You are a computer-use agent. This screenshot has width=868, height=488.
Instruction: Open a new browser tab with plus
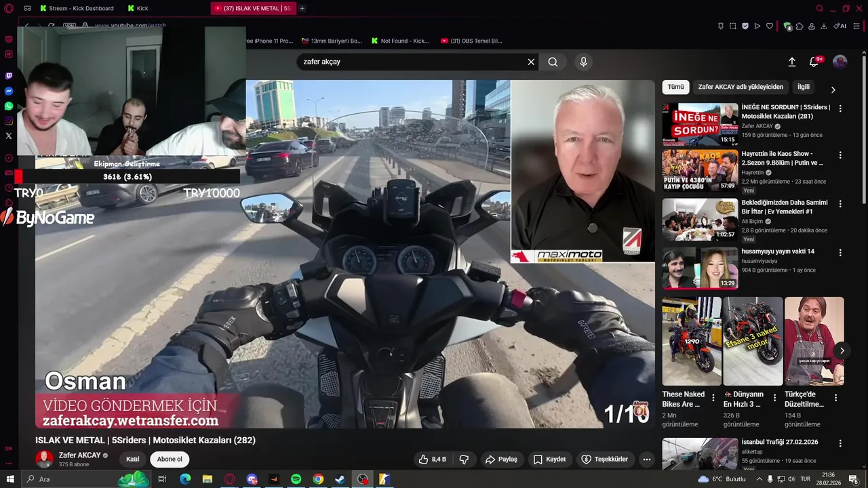tap(302, 8)
